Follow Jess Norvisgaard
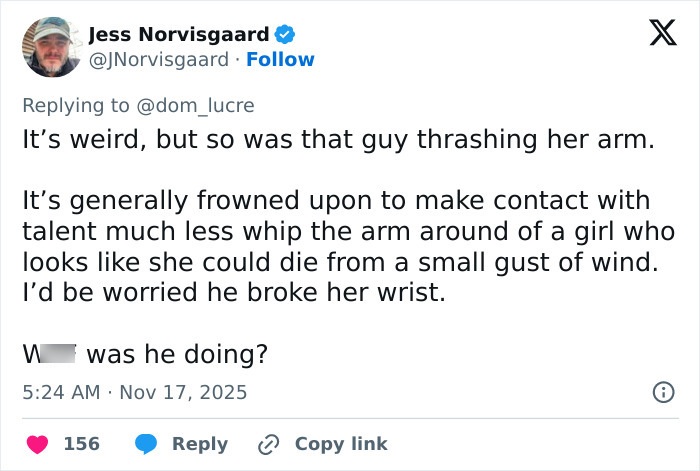This screenshot has width=700, height=471. (279, 60)
